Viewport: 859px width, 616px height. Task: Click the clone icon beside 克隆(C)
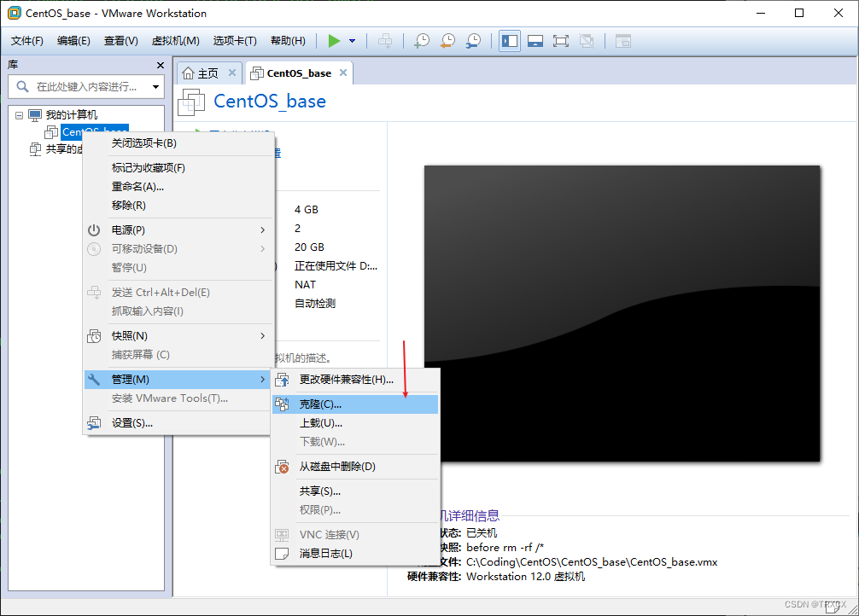click(282, 404)
